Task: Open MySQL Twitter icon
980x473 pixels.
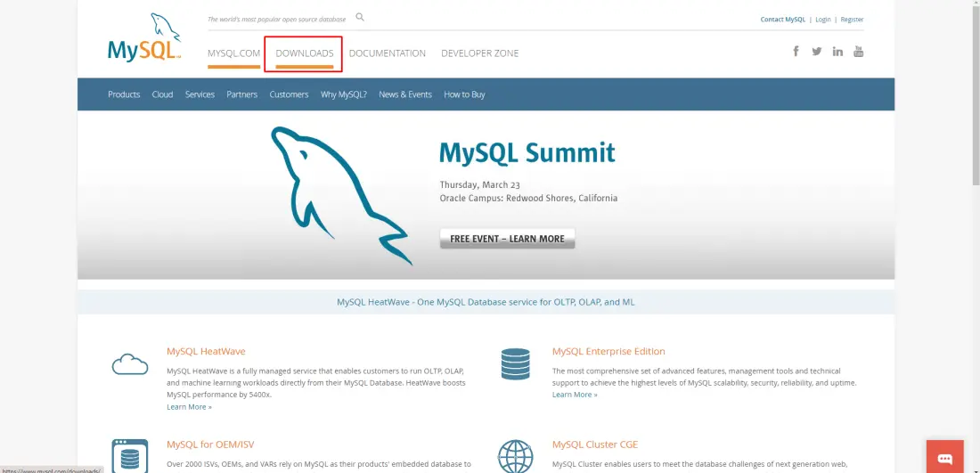Action: click(x=817, y=52)
